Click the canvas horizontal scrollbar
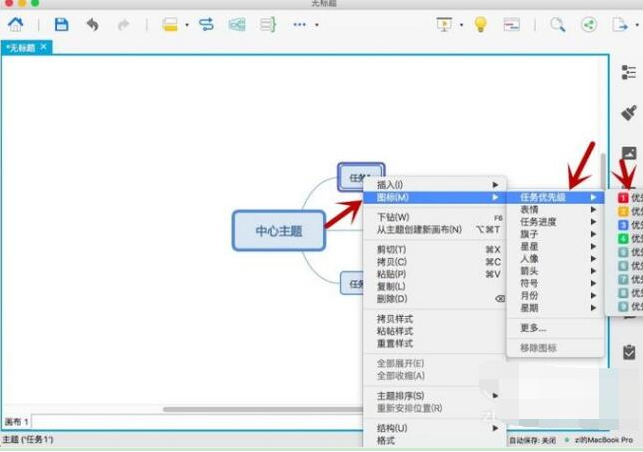This screenshot has width=643, height=452. tap(262, 409)
